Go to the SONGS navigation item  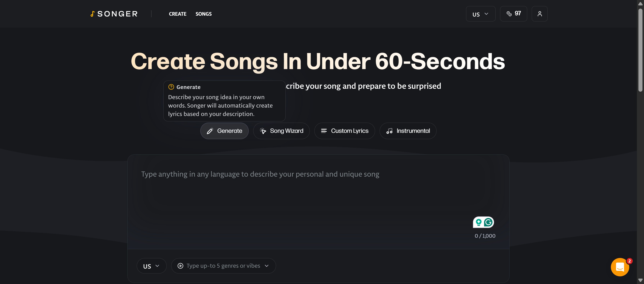click(203, 14)
